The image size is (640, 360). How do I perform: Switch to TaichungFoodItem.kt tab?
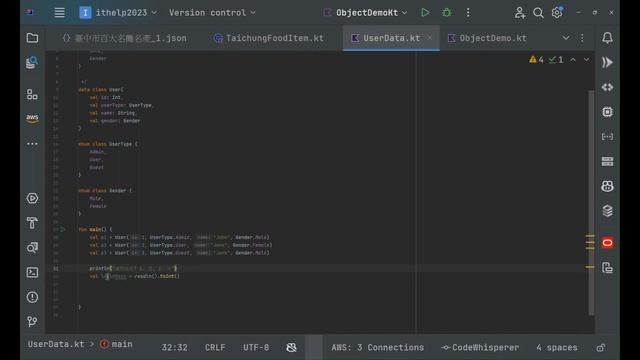pyautogui.click(x=269, y=38)
